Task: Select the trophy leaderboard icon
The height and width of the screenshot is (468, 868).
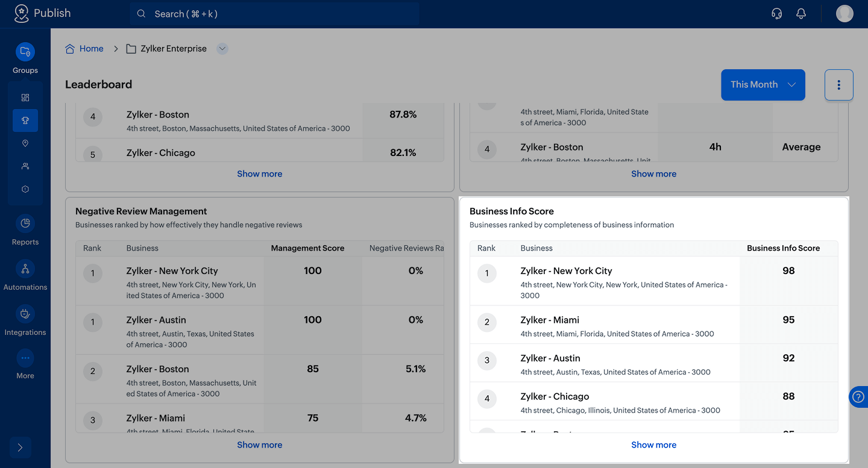Action: [25, 120]
